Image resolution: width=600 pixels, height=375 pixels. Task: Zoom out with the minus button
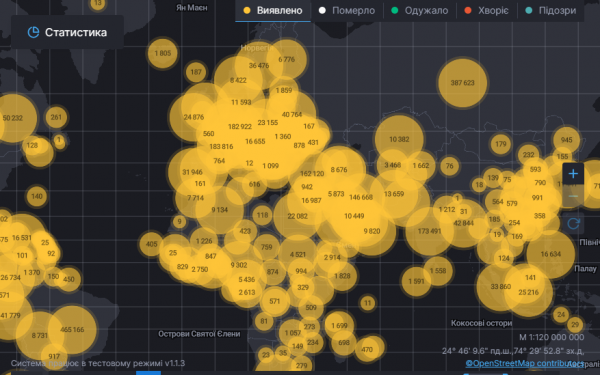pyautogui.click(x=573, y=196)
